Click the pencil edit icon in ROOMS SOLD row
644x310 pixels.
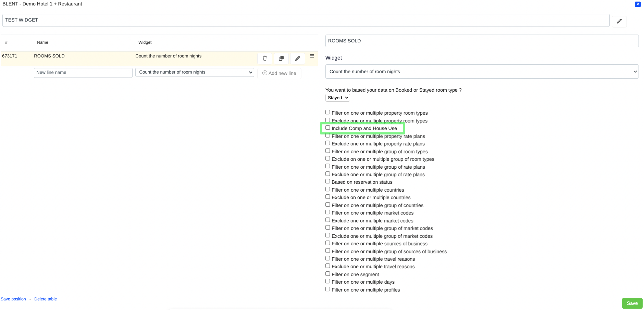click(297, 59)
